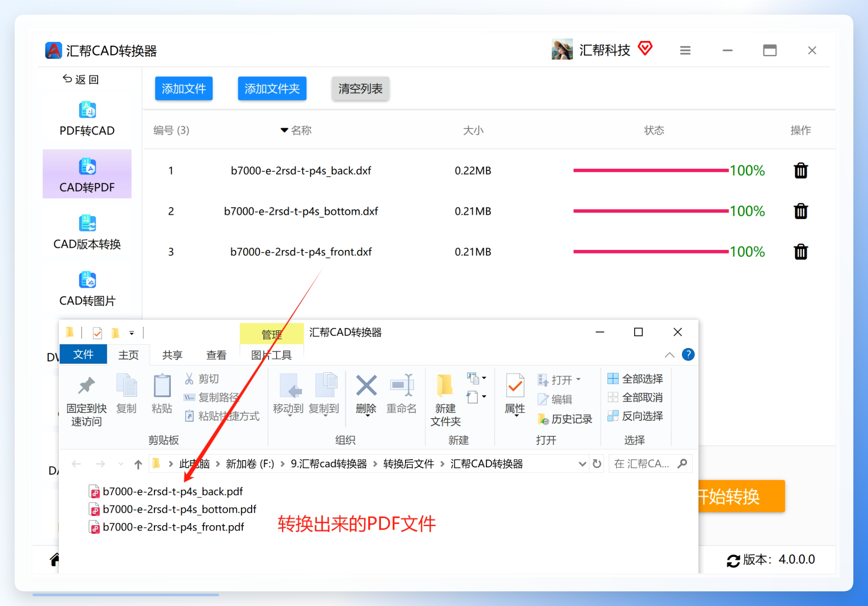Sort list by 名称 column arrow
This screenshot has height=606, width=868.
click(284, 130)
